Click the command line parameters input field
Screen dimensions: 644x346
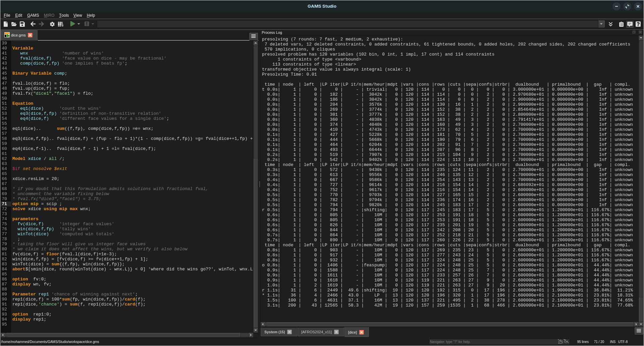pyautogui.click(x=348, y=24)
